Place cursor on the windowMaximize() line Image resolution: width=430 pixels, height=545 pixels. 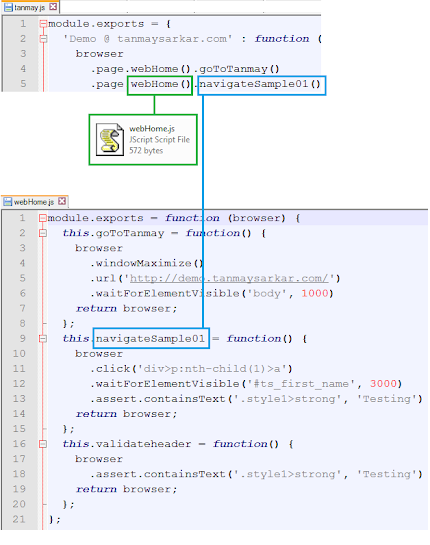click(147, 263)
